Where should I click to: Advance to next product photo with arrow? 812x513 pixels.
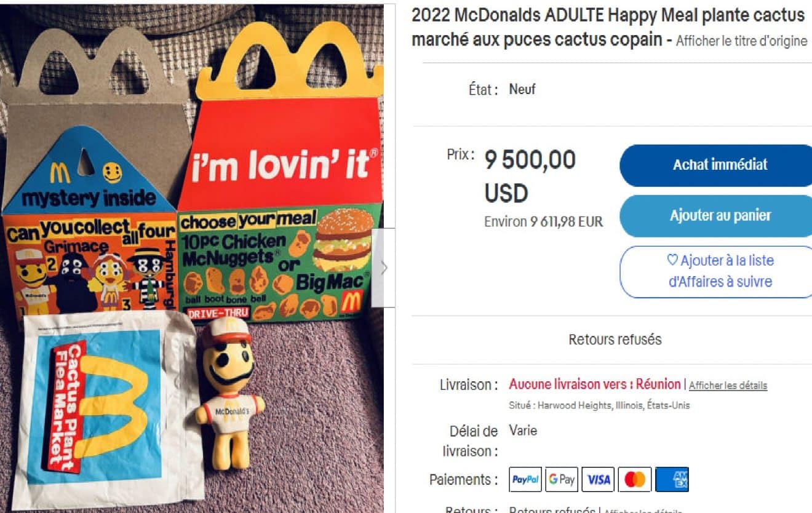(383, 268)
